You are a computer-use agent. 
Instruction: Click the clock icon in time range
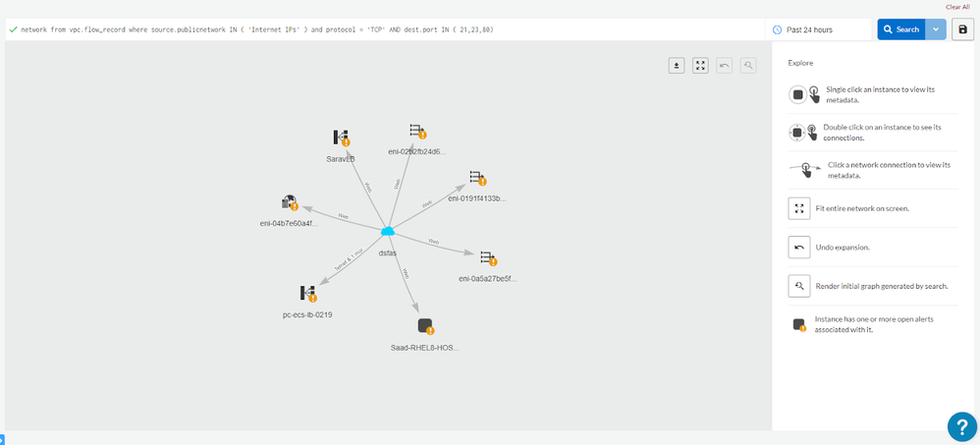pos(778,29)
